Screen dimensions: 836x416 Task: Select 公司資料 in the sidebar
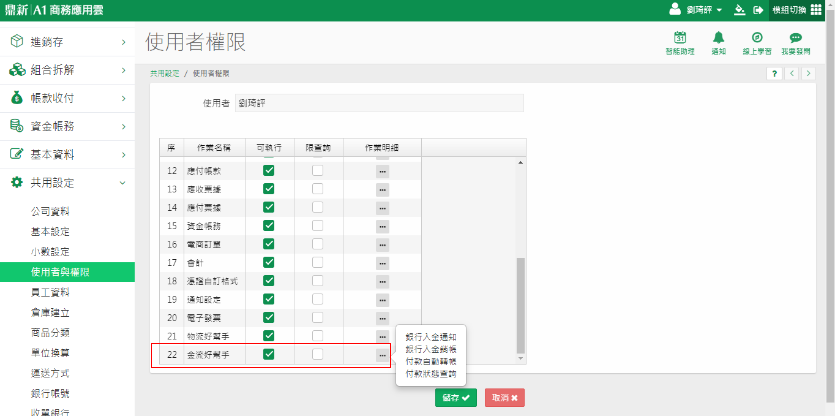50,212
